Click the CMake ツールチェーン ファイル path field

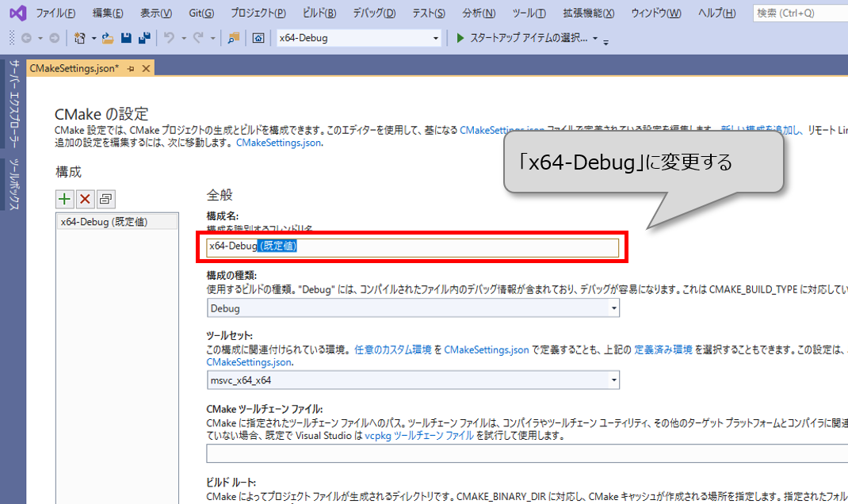pyautogui.click(x=527, y=453)
